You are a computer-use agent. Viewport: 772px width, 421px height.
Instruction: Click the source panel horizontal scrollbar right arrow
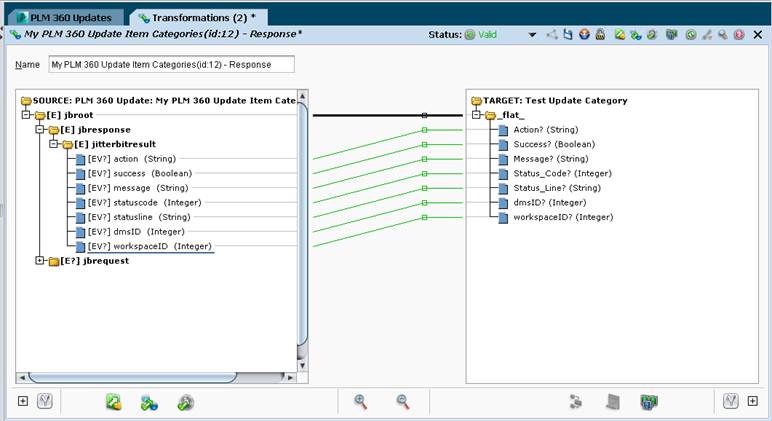[x=290, y=378]
